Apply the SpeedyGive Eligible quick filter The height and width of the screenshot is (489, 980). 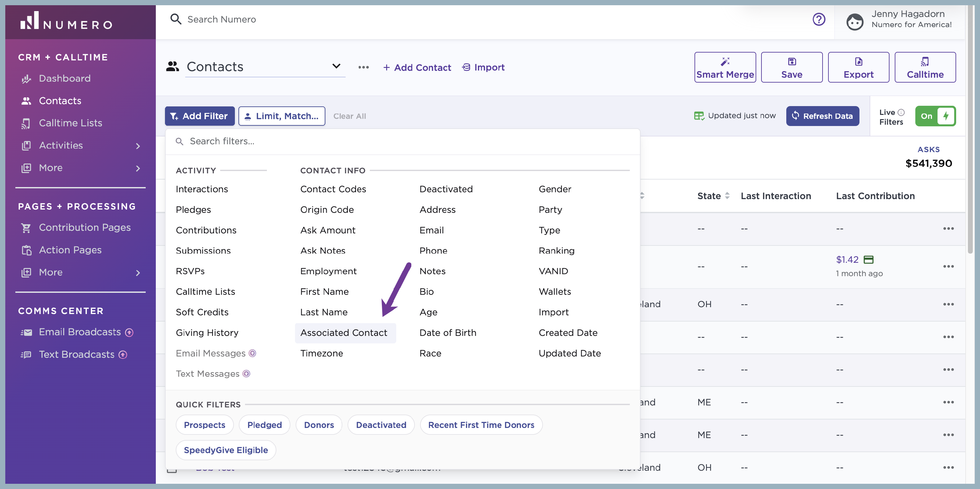click(226, 450)
